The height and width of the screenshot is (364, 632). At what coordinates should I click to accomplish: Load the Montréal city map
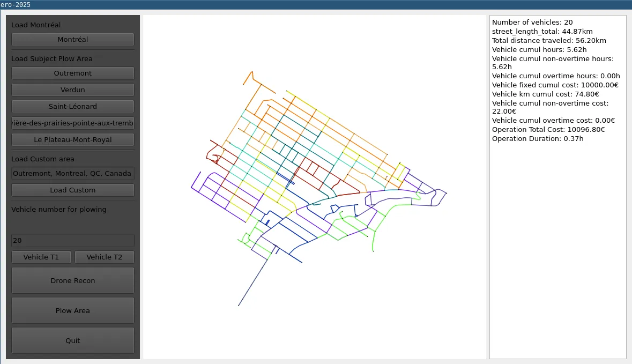point(72,39)
